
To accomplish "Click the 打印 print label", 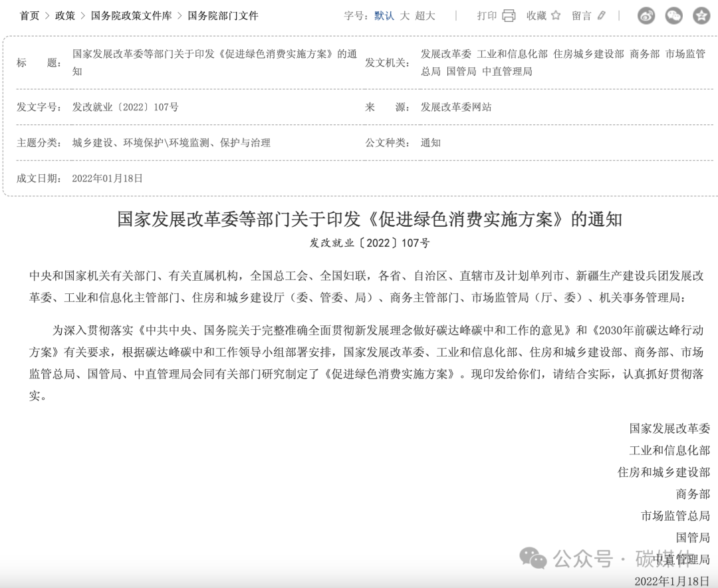I will pos(487,15).
